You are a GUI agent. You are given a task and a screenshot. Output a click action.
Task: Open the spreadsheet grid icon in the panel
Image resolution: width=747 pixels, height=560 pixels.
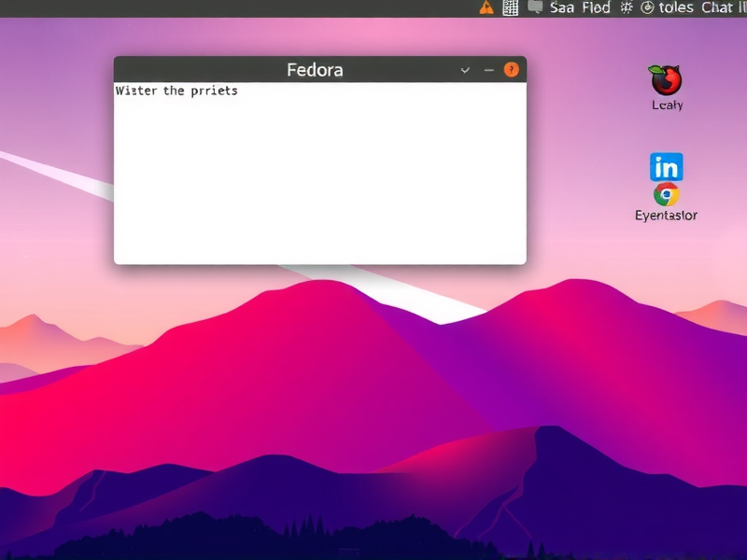pyautogui.click(x=511, y=7)
